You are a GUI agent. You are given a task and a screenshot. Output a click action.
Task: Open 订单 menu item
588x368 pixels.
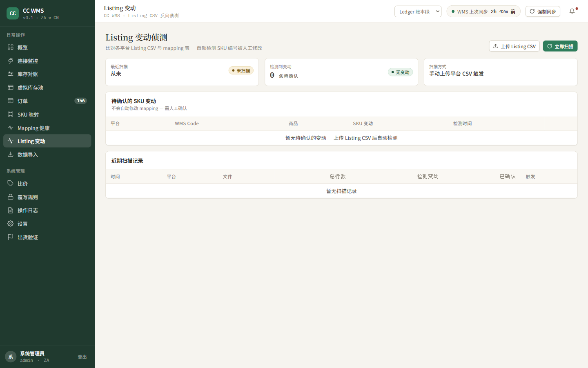(47, 101)
